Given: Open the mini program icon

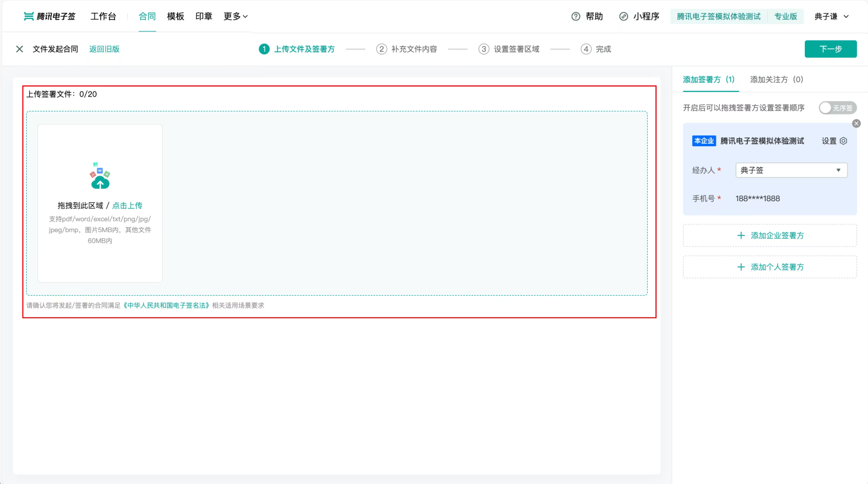Looking at the screenshot, I should [x=624, y=16].
